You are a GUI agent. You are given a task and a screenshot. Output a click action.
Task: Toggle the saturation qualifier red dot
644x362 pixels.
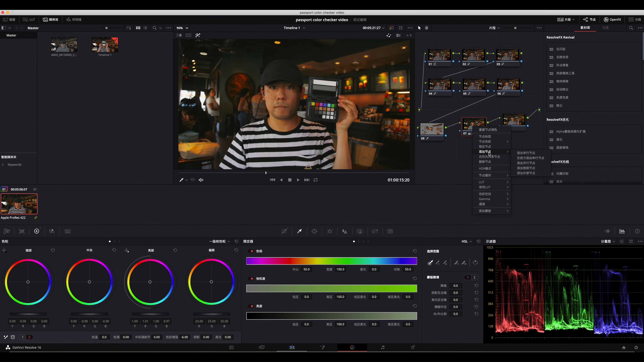point(252,279)
